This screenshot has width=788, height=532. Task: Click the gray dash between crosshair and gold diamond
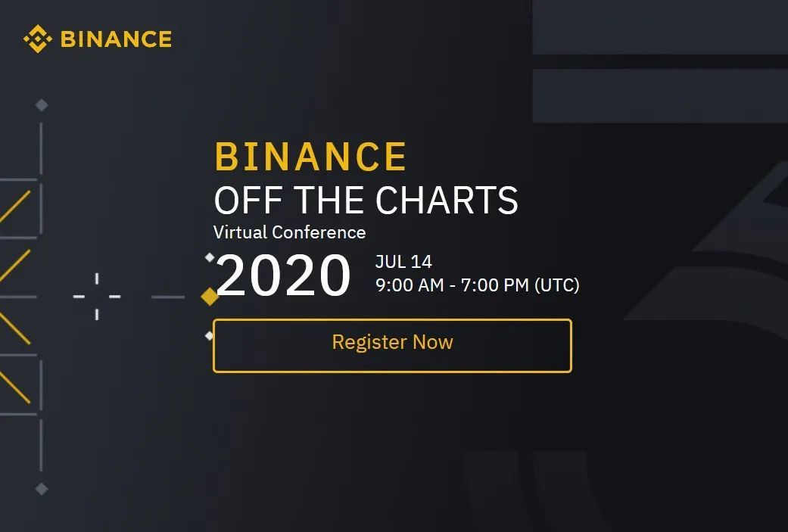tap(168, 297)
